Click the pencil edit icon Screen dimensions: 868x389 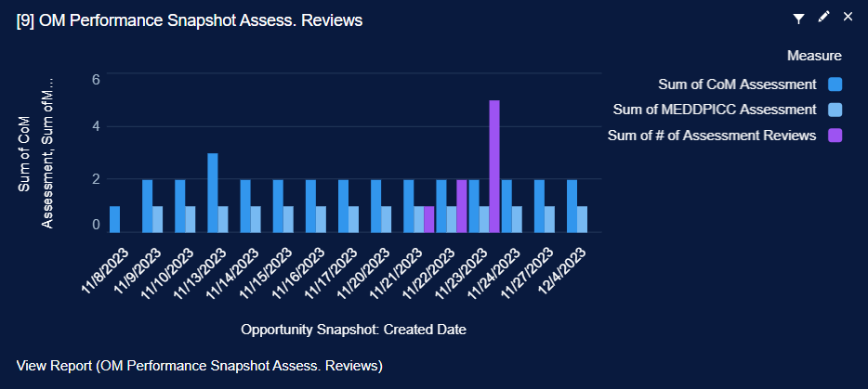(x=823, y=18)
